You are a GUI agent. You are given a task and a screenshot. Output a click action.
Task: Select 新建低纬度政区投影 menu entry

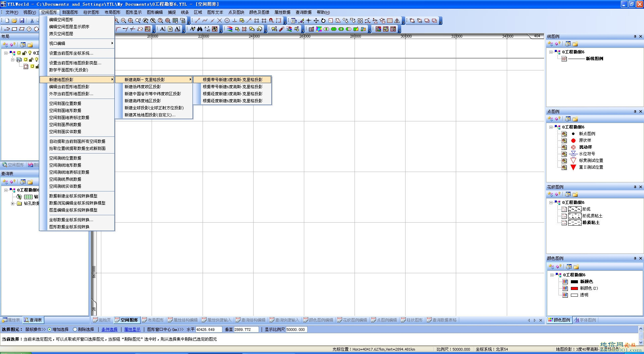coord(154,87)
